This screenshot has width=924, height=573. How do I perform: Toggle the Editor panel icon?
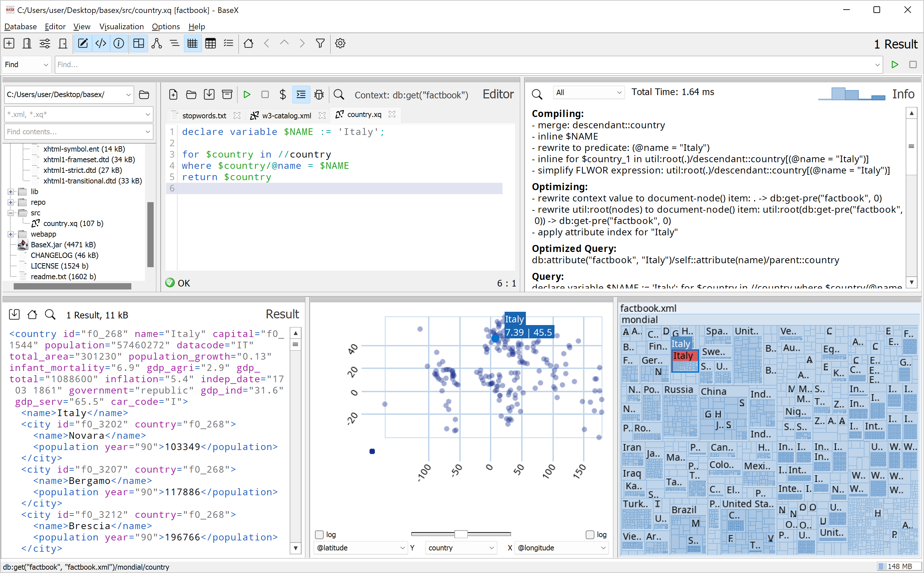point(83,43)
